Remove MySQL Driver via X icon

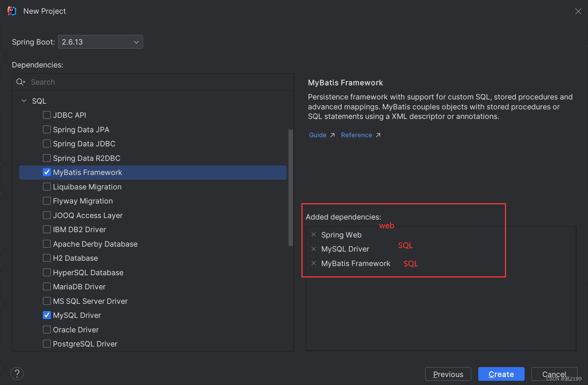tap(314, 249)
